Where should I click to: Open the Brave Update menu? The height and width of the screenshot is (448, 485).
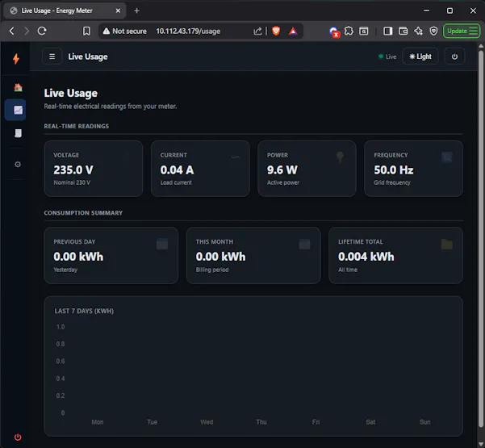coord(462,31)
